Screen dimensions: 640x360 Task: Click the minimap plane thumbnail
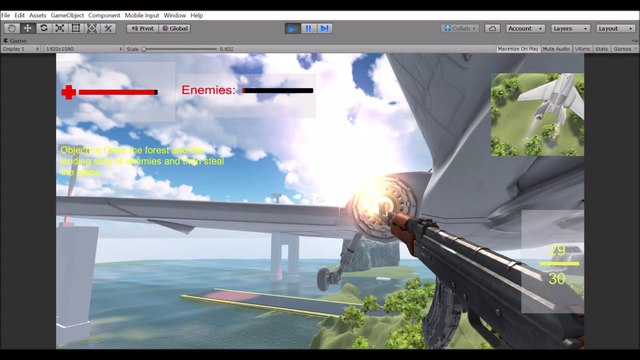(537, 115)
